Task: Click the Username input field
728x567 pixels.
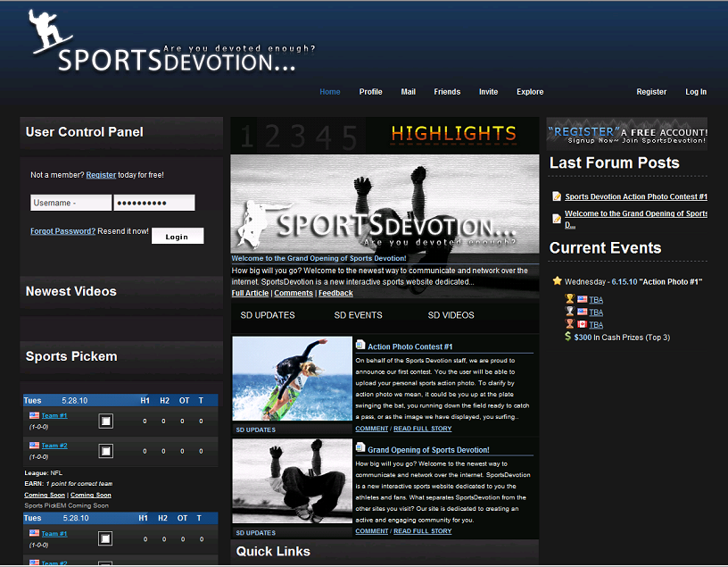Action: click(70, 203)
